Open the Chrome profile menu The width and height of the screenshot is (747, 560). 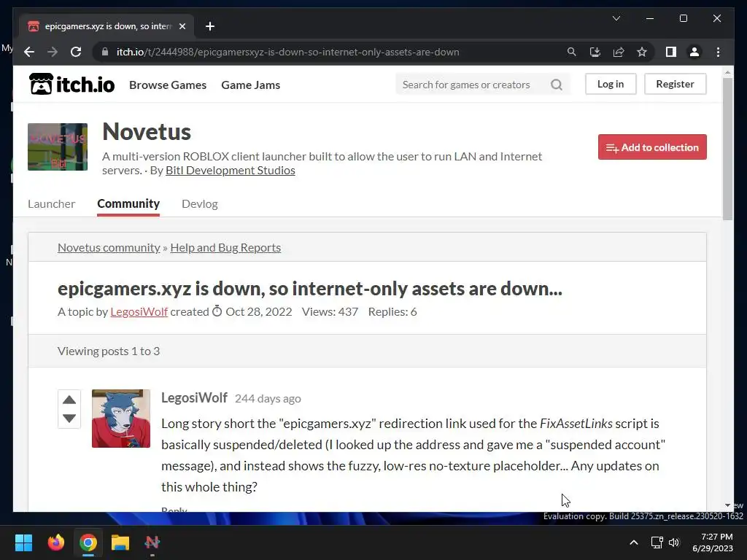[694, 52]
